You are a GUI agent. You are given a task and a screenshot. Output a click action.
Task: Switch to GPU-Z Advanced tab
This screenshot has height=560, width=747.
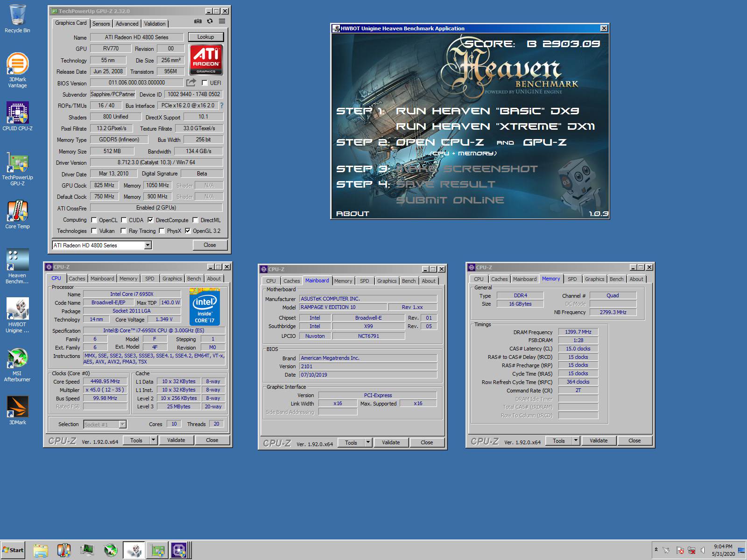[127, 24]
